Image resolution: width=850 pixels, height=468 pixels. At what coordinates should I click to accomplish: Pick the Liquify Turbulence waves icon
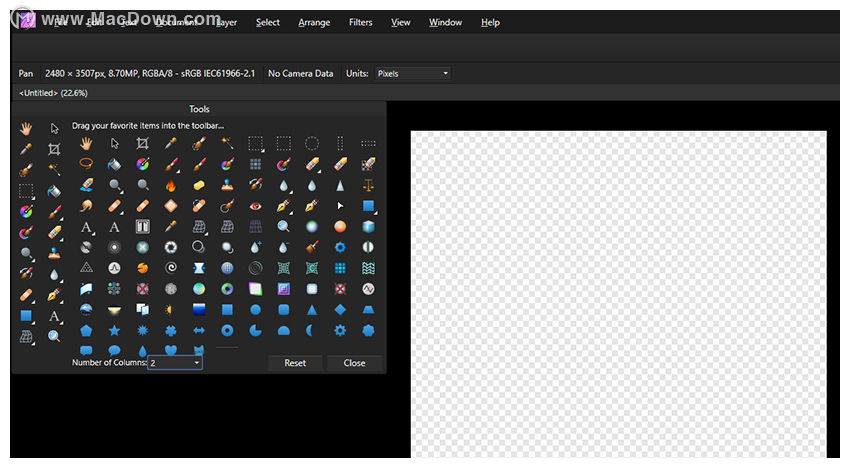[368, 267]
